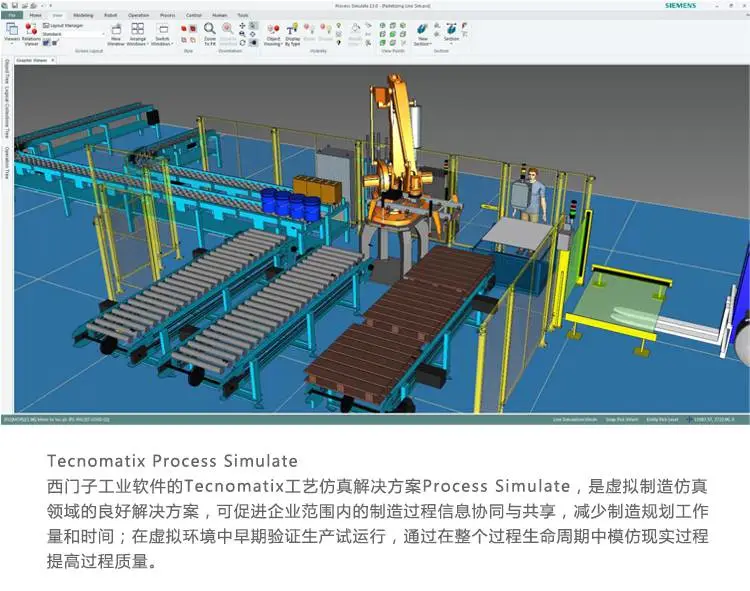Click the pan arrows icon in Orientation
750x591 pixels.
243,26
